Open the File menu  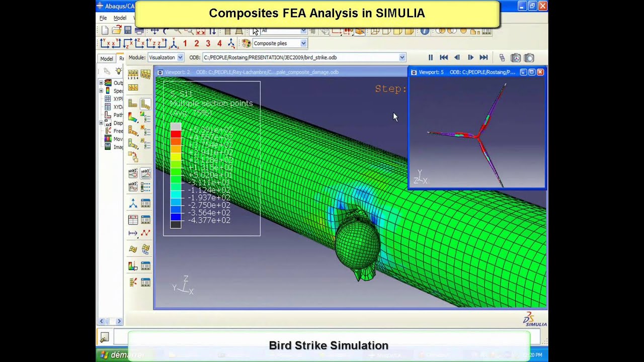(x=103, y=18)
